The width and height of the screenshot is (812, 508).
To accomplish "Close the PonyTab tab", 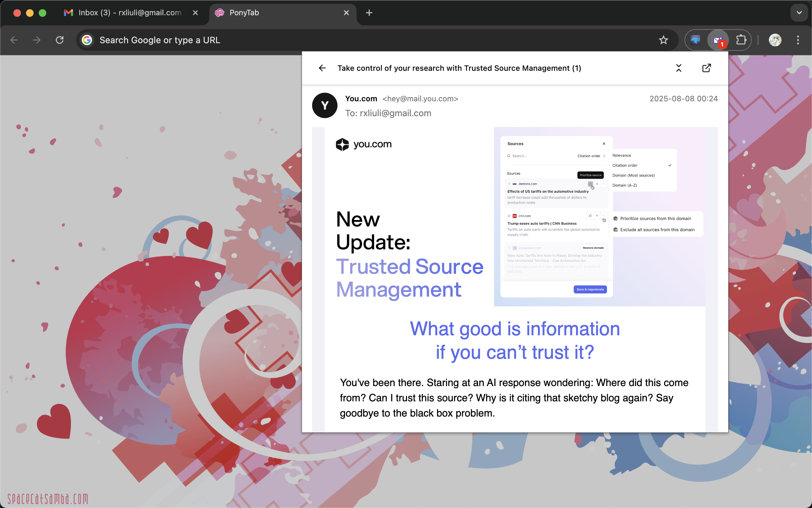I will [x=346, y=13].
